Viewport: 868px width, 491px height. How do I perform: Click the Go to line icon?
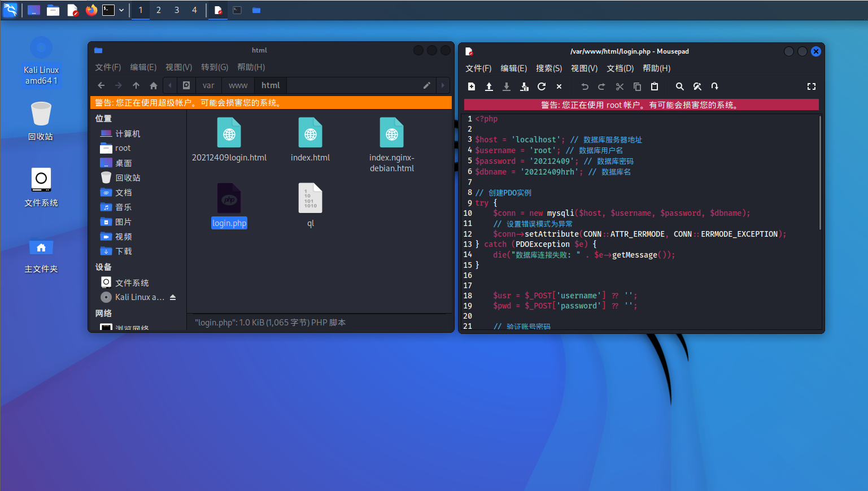pos(715,86)
